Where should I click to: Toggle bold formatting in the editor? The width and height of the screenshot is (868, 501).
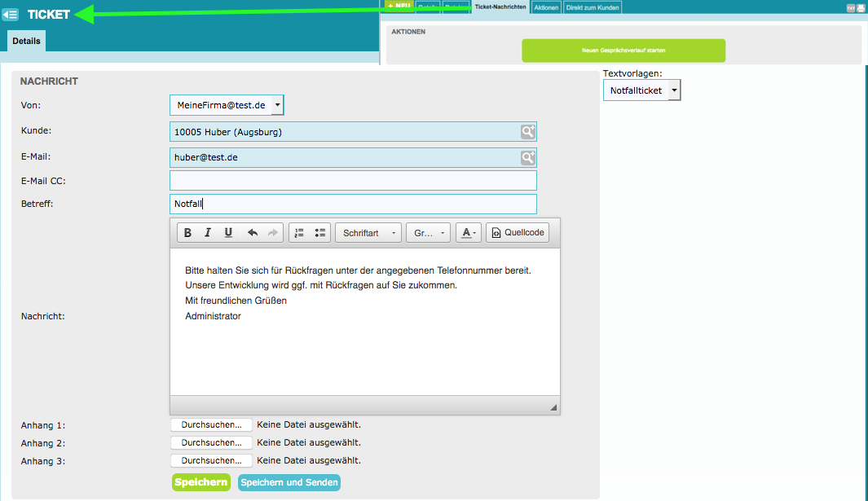187,233
